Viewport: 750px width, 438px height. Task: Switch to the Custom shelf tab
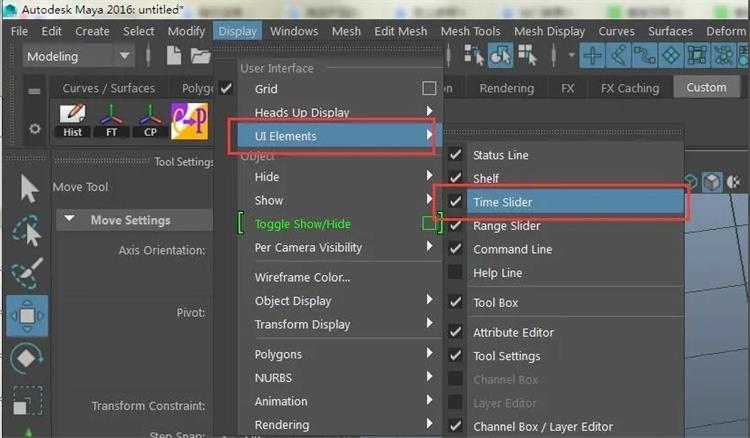coord(706,87)
